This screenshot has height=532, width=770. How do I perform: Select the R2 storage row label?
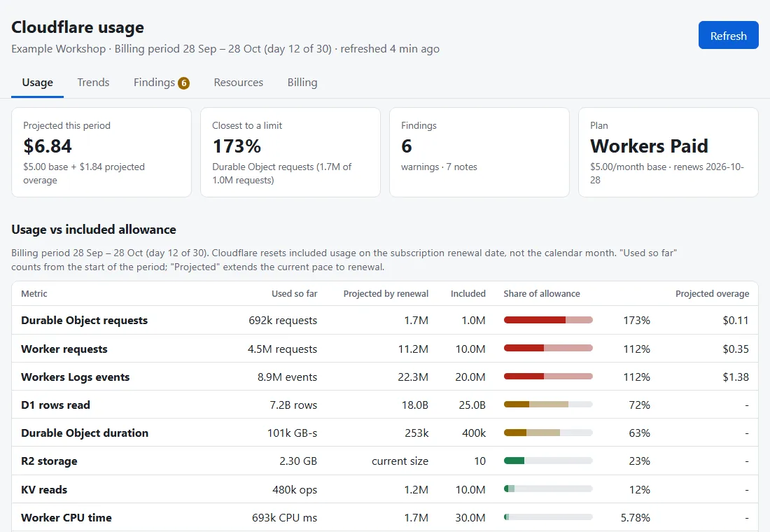49,461
